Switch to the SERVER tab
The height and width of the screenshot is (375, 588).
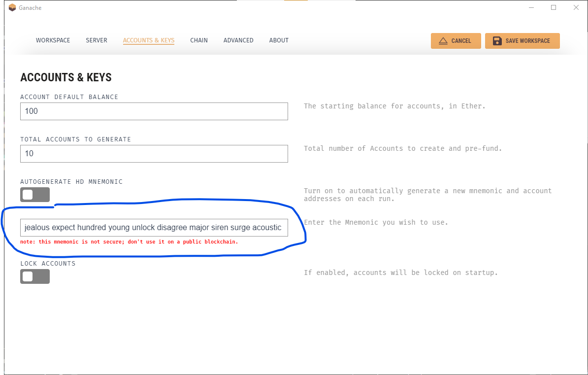pos(97,40)
